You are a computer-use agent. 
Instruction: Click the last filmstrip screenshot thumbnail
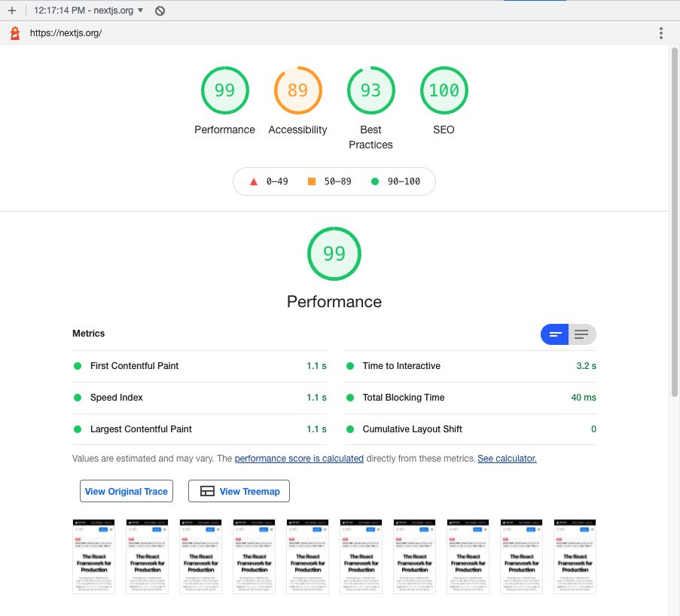[575, 557]
